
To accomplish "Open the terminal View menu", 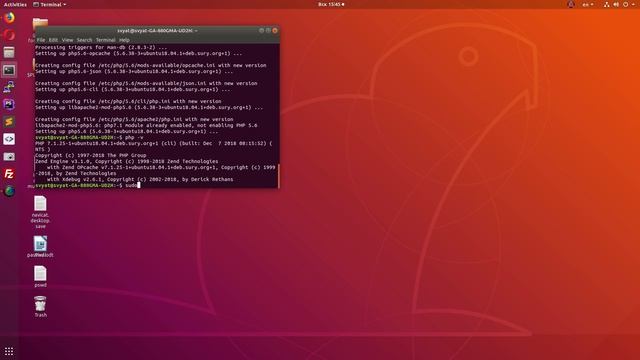I will [x=67, y=40].
